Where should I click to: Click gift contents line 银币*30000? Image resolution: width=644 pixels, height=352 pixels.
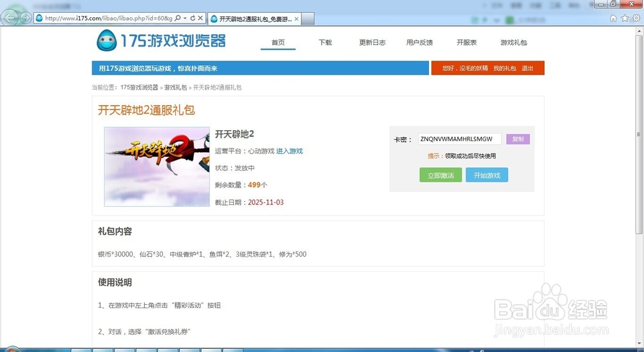(x=202, y=254)
